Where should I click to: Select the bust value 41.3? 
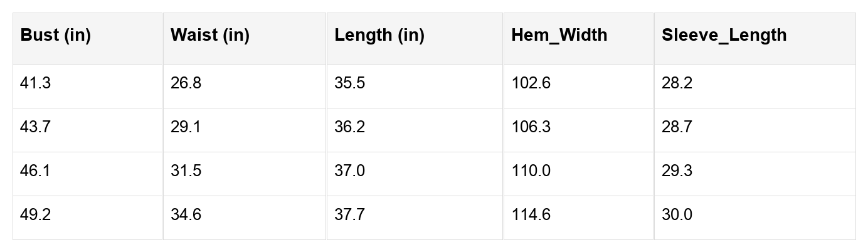pyautogui.click(x=36, y=83)
